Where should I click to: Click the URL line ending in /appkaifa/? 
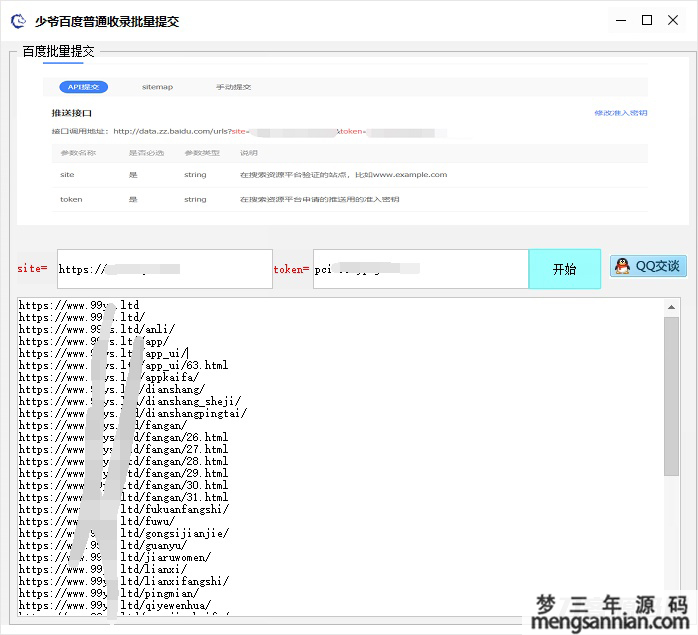click(109, 377)
